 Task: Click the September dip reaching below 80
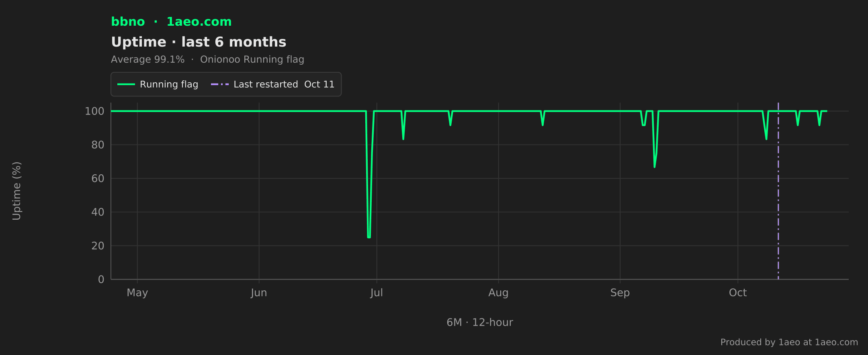pyautogui.click(x=655, y=166)
